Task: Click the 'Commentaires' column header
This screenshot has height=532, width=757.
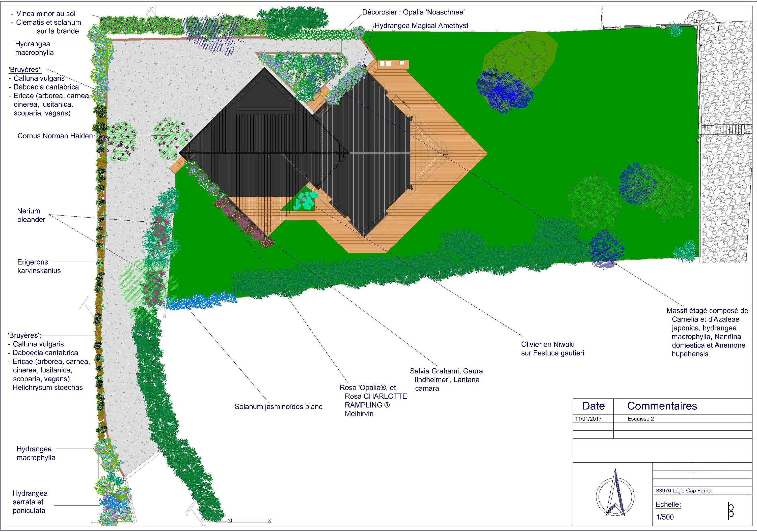Action: click(x=662, y=406)
